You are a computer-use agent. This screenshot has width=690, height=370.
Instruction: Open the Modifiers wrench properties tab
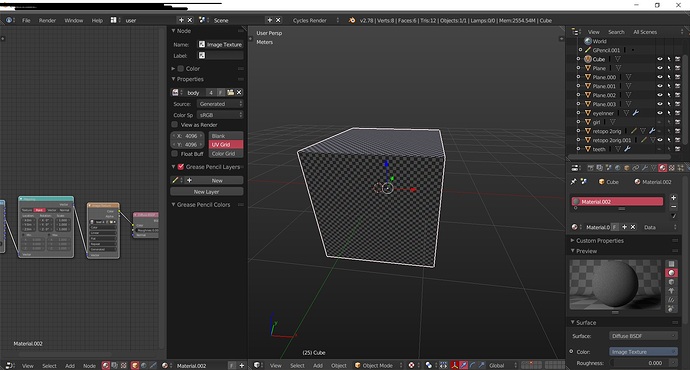click(x=645, y=168)
